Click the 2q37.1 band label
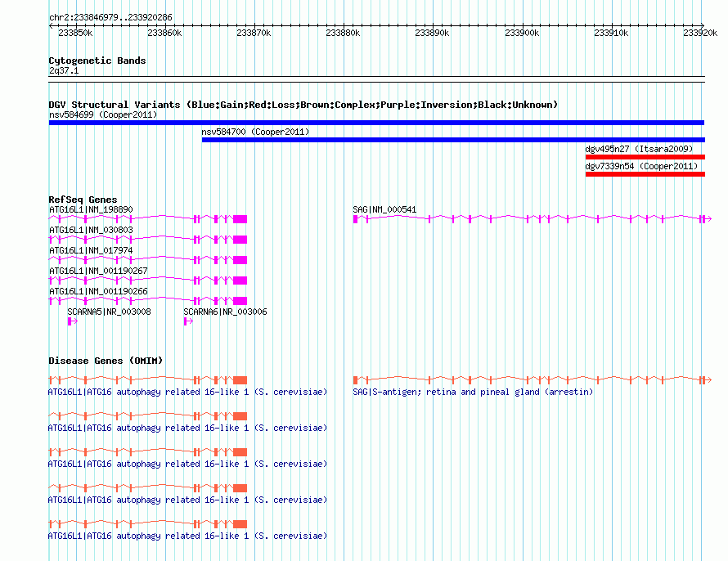728x561 pixels. coord(64,70)
